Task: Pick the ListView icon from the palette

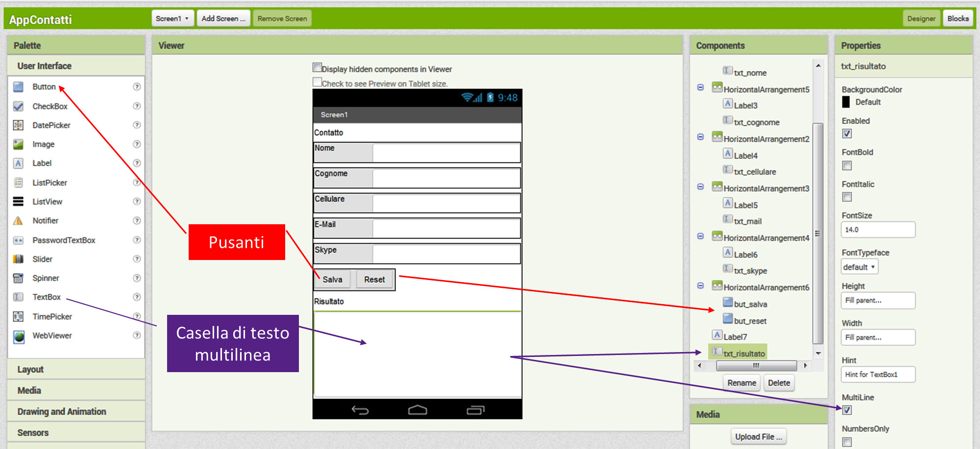Action: pos(18,201)
